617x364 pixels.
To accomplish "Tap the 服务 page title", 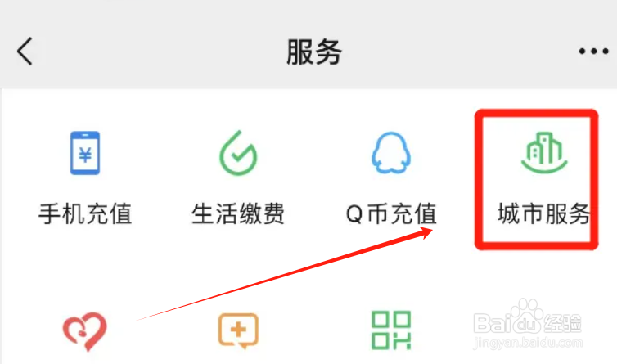I will tap(313, 52).
